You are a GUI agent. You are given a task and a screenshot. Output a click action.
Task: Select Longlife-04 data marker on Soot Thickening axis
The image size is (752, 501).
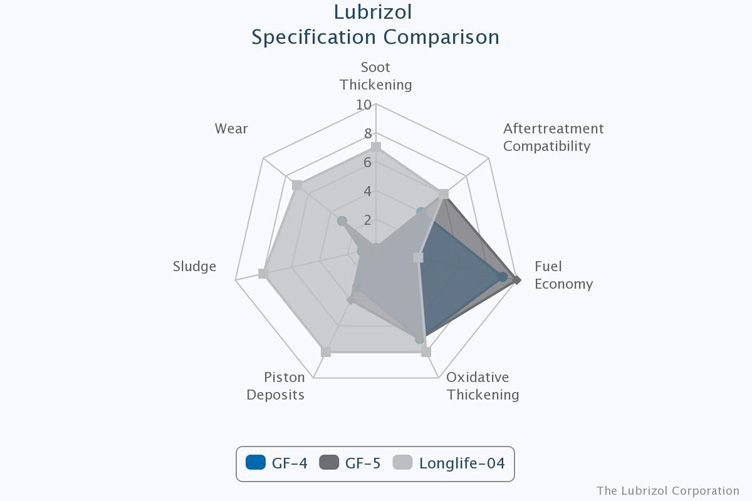pos(375,147)
